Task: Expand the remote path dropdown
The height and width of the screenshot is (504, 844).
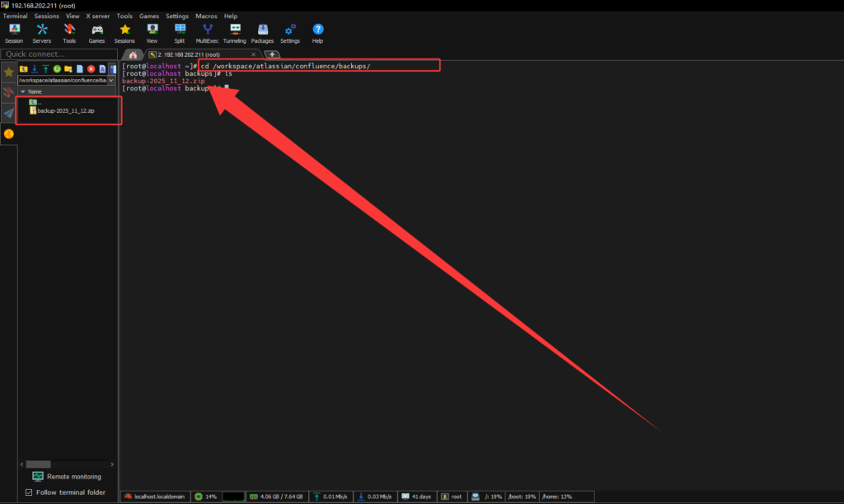Action: tap(112, 81)
